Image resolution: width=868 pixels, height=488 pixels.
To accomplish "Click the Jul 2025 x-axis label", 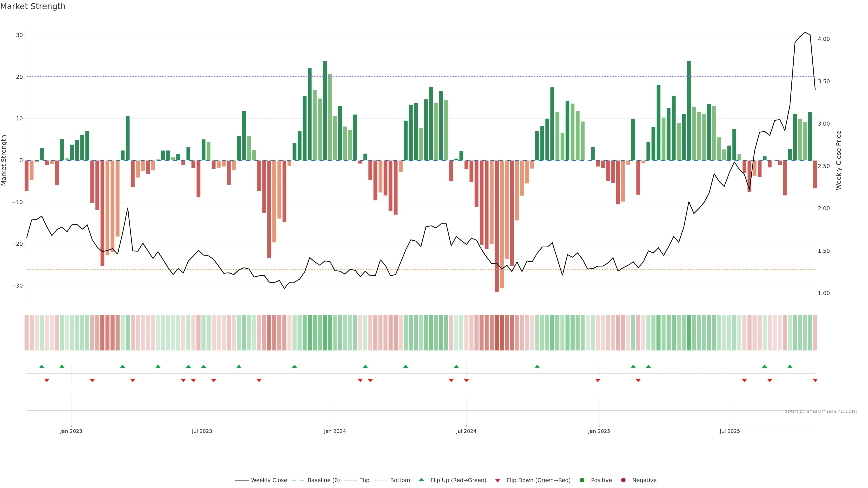I will (x=729, y=431).
